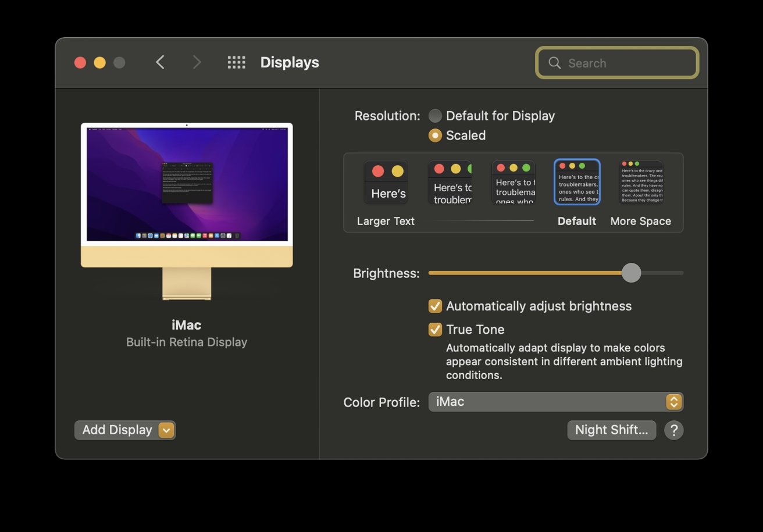Select the Scaled resolution radio button
763x532 pixels.
(x=435, y=135)
